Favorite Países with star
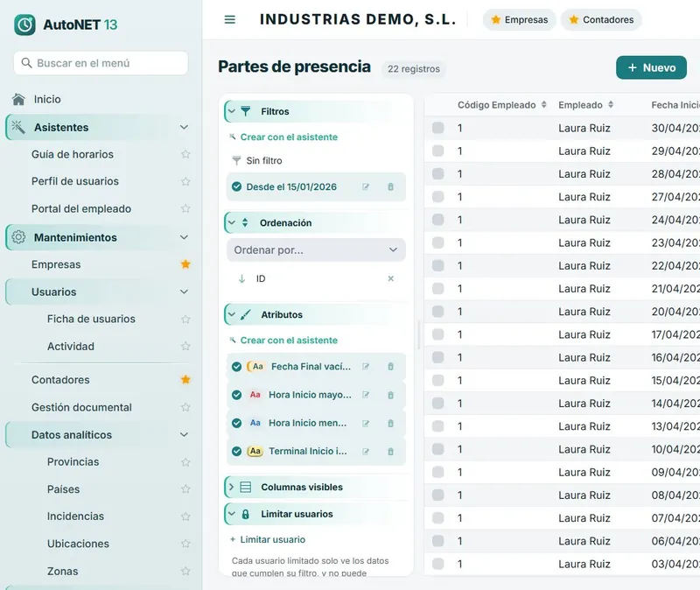Viewport: 700px width, 590px height. [x=185, y=489]
